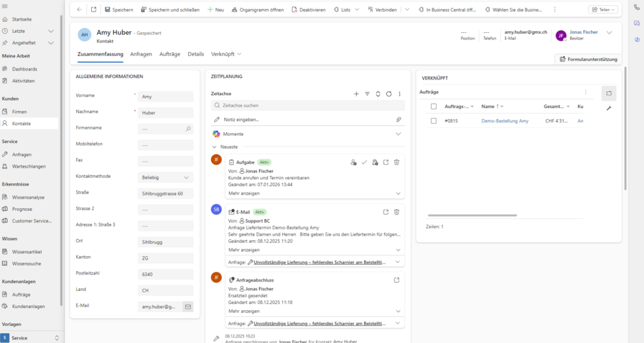This screenshot has width=644, height=343.
Task: Open Formularunterstützung
Action: (x=588, y=59)
